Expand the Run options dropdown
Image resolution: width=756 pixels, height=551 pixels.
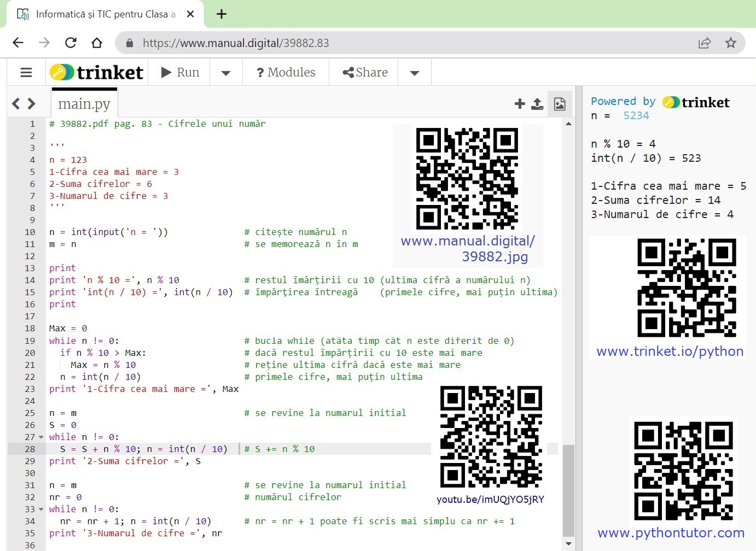[x=226, y=73]
